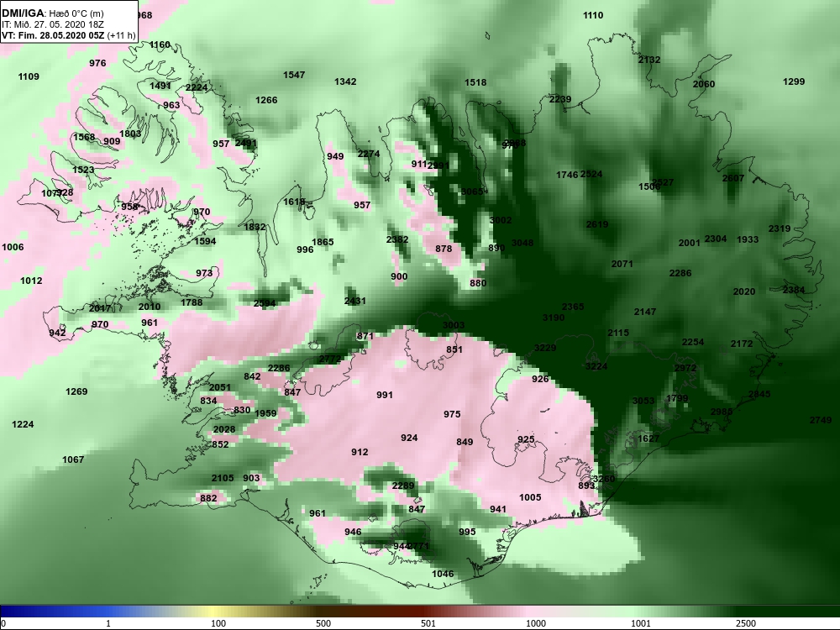Click the map value 1803

click(x=130, y=134)
